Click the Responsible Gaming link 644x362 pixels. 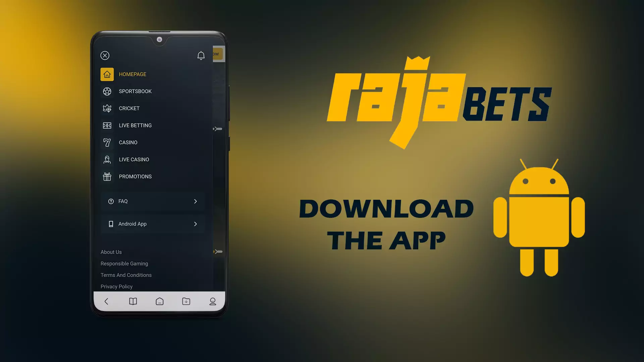coord(124,263)
